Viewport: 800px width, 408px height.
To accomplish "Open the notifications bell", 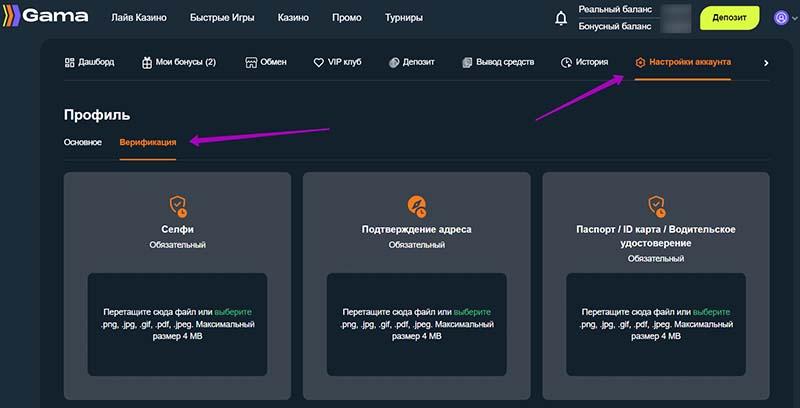I will pyautogui.click(x=561, y=18).
